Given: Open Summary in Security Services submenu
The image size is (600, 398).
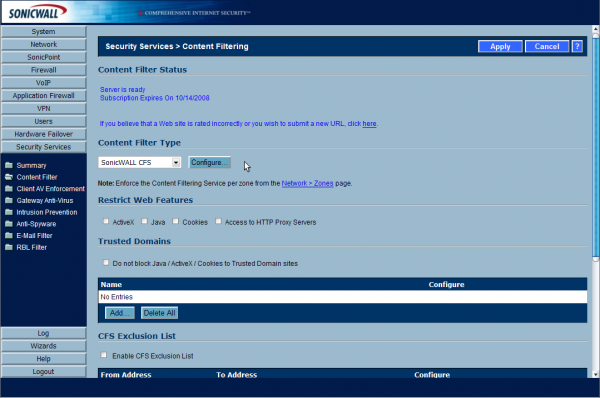Looking at the screenshot, I should click(31, 165).
